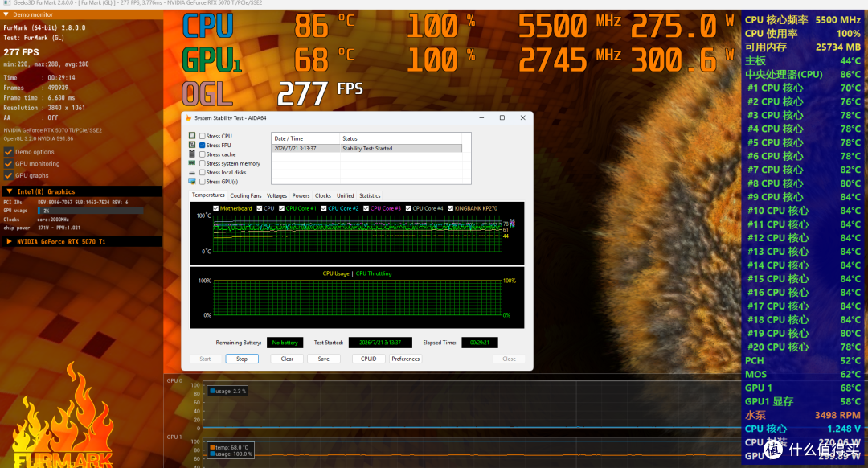The height and width of the screenshot is (468, 868).
Task: Click the Intel GPU usage 2% bar
Action: pos(90,211)
